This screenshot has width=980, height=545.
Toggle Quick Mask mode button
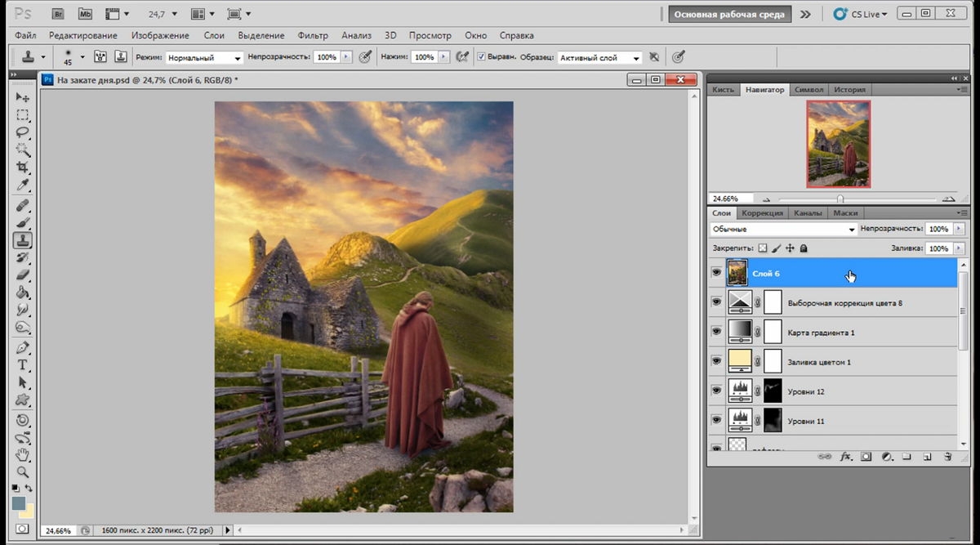tap(23, 529)
